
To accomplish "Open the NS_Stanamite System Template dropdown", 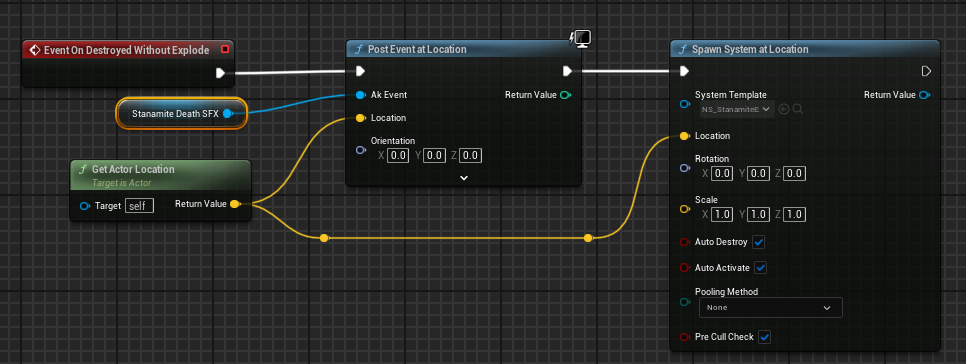I will tap(737, 109).
